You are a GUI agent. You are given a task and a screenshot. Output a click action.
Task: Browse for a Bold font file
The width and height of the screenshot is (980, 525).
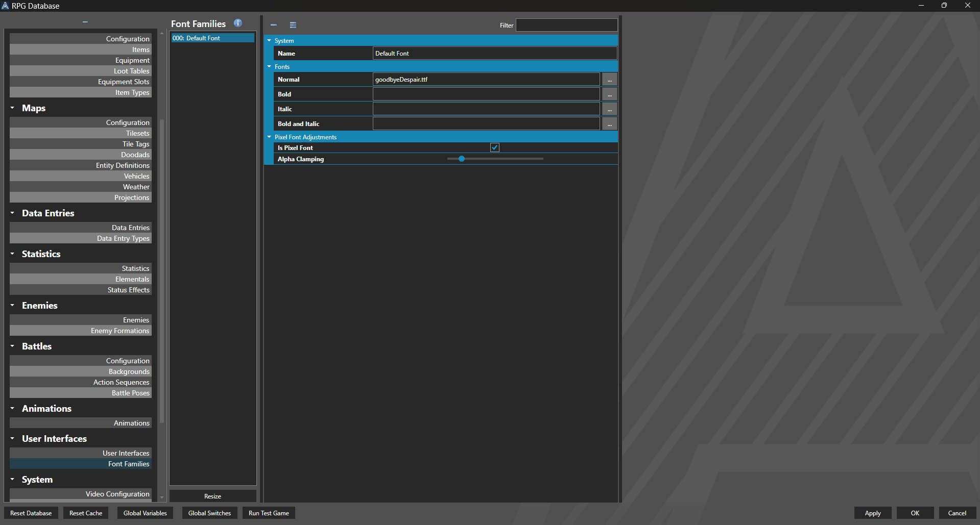[609, 94]
